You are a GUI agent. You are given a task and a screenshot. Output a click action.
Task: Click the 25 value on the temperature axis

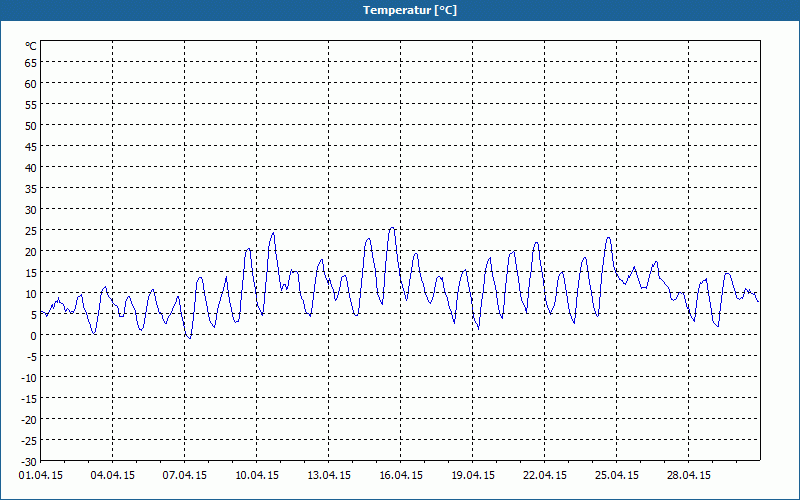31,231
